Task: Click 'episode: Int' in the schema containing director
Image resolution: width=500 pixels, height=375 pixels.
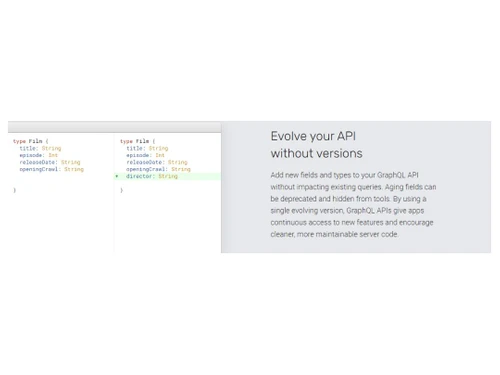Action: (145, 155)
